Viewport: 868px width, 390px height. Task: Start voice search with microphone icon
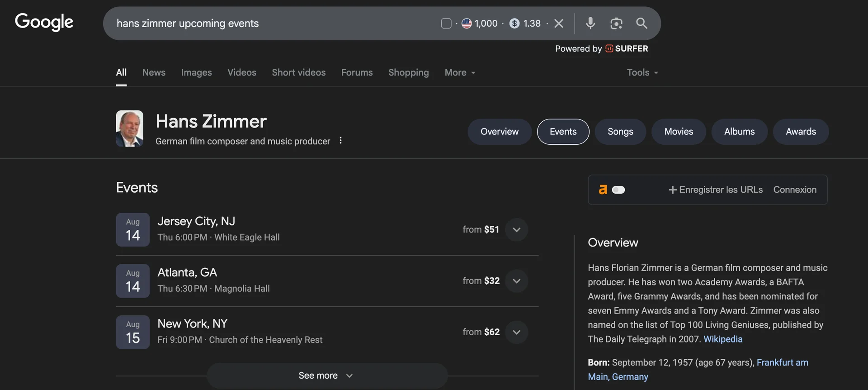tap(590, 23)
